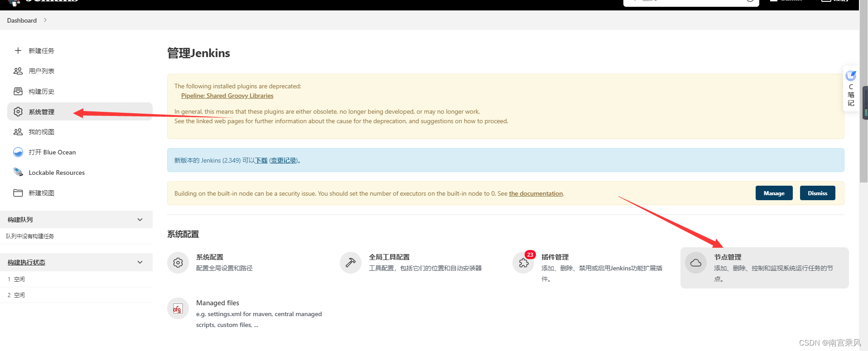Screen dimensions: 868x351
Task: Click the cloud icon for 节点管理
Action: (696, 263)
